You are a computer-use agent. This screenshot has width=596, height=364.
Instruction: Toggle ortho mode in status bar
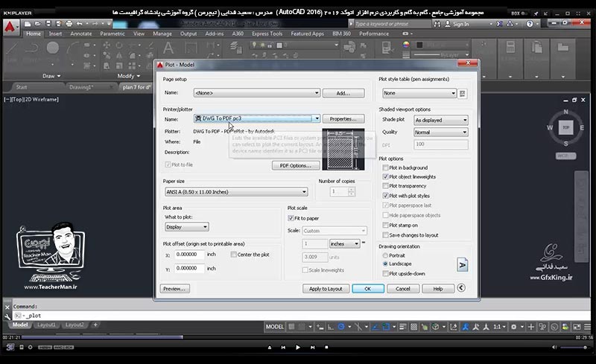[x=331, y=326]
